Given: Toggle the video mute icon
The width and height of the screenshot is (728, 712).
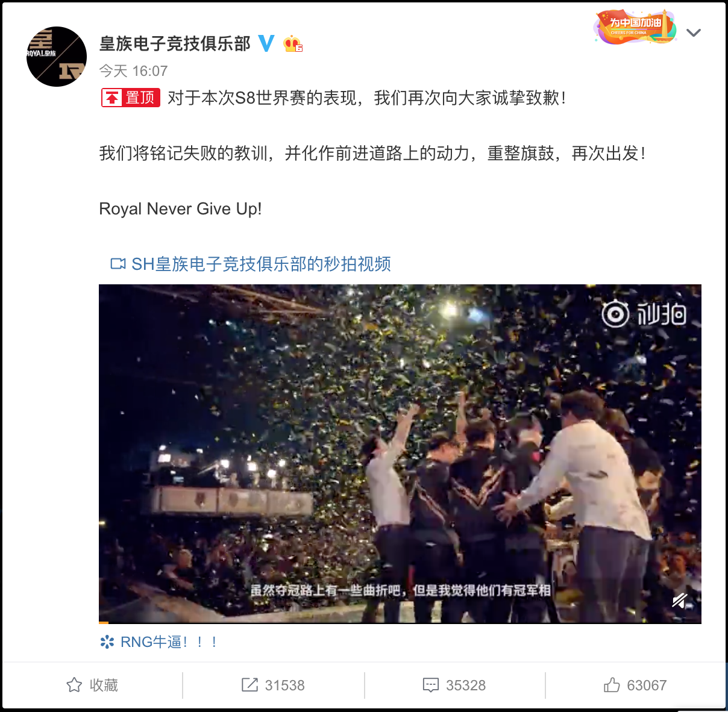Looking at the screenshot, I should tap(680, 601).
